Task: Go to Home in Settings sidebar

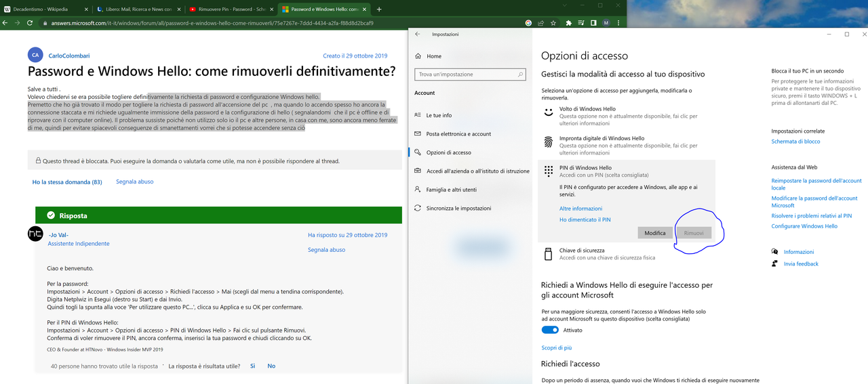Action: click(x=434, y=56)
